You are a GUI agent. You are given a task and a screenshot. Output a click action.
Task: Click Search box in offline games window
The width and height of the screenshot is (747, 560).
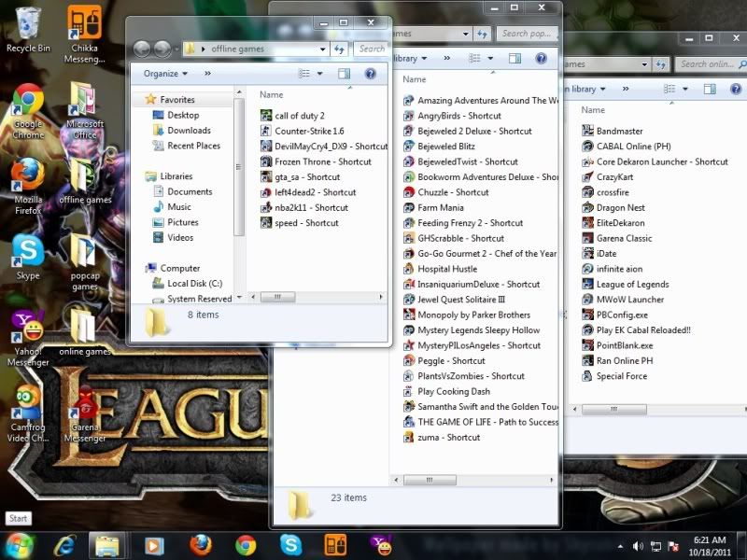371,49
